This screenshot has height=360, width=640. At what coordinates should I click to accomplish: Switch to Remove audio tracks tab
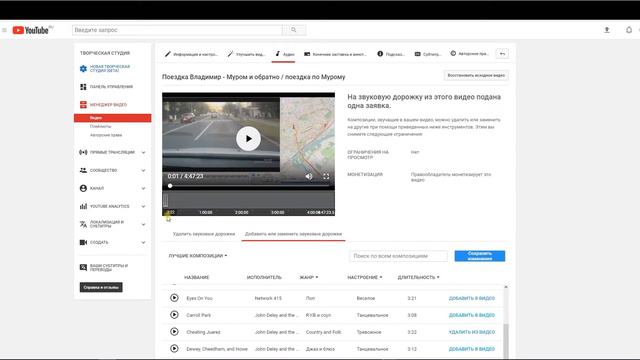(204, 234)
